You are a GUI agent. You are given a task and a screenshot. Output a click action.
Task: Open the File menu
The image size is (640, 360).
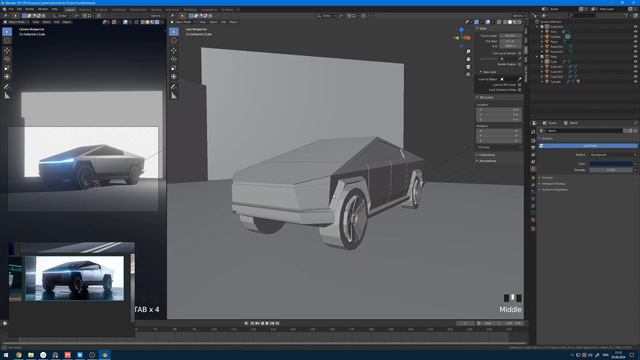coord(11,9)
